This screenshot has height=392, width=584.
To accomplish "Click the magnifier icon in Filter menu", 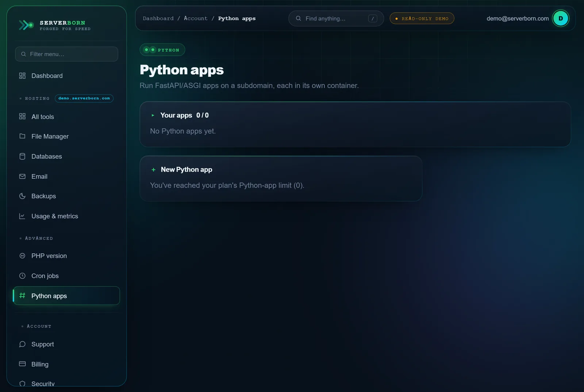I will pyautogui.click(x=23, y=54).
